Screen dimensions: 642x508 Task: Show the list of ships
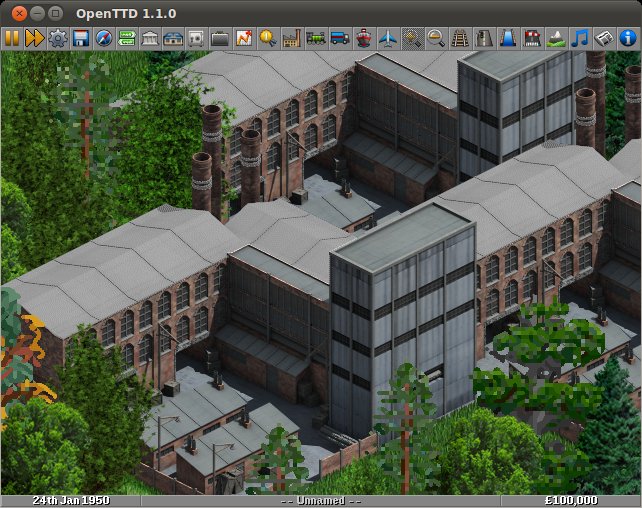pyautogui.click(x=364, y=38)
